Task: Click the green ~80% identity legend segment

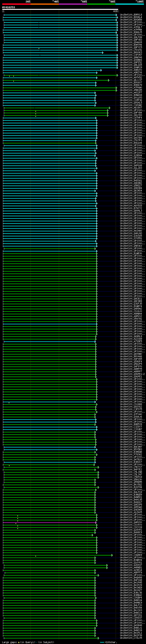Action: tap(101, 4)
